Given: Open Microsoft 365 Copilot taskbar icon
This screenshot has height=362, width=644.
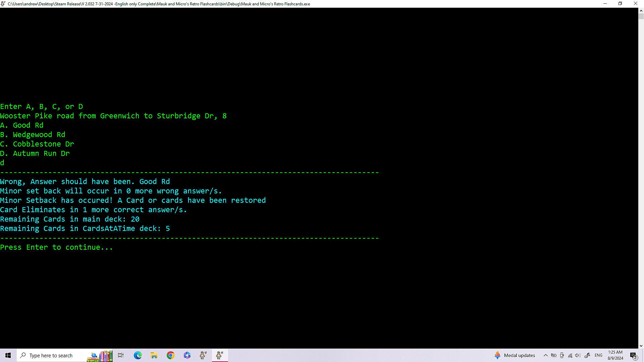Looking at the screenshot, I should tap(187, 355).
